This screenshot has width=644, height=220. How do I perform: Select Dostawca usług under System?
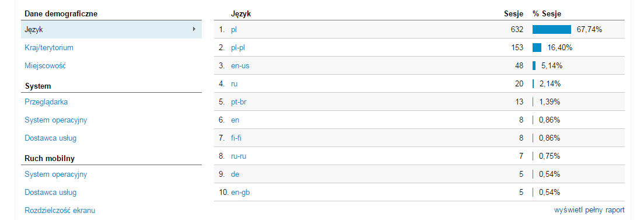(x=51, y=138)
